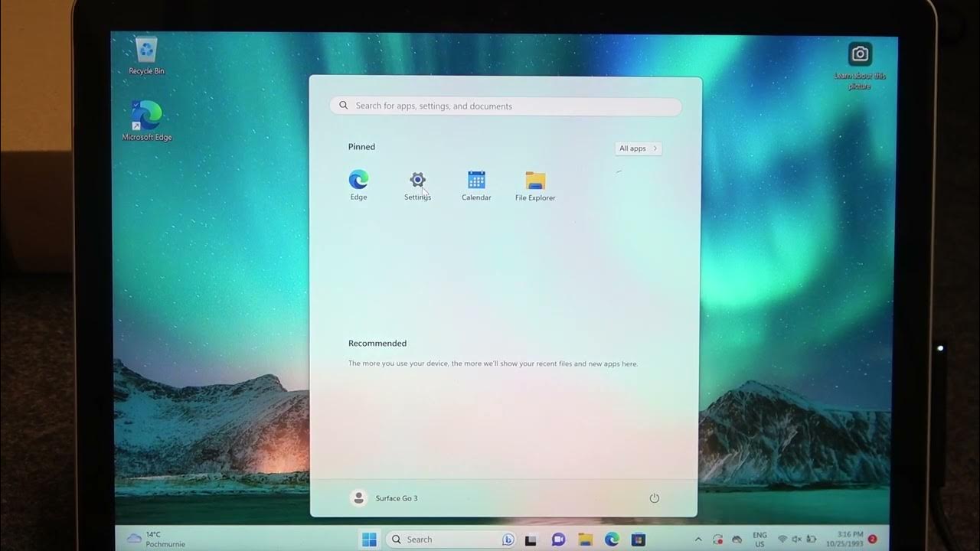Open Task View from the taskbar
Viewport: 980px width, 551px height.
tap(531, 540)
